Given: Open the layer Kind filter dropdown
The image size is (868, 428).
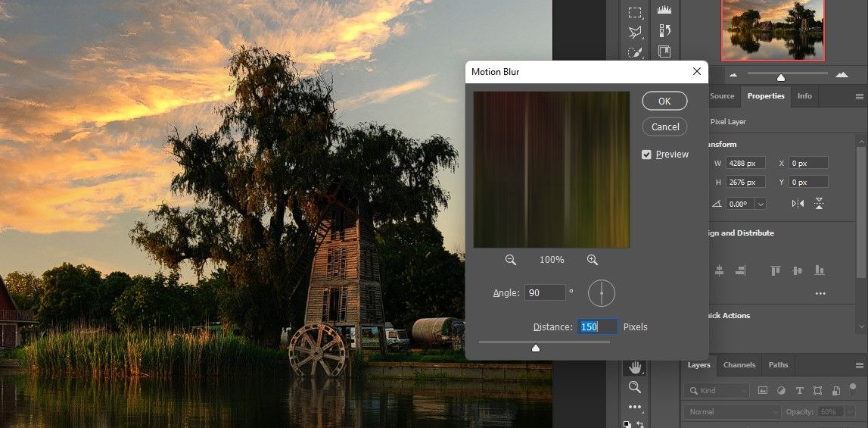Looking at the screenshot, I should click(x=717, y=390).
